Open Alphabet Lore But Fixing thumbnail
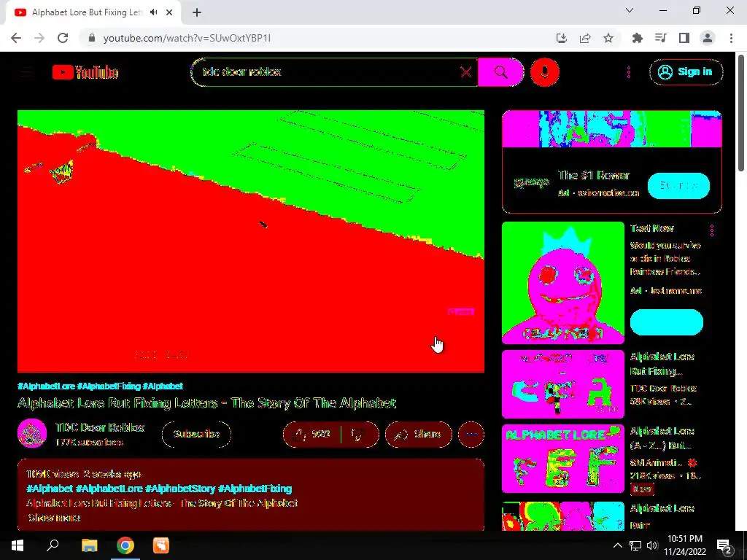747x560 pixels. coord(562,384)
